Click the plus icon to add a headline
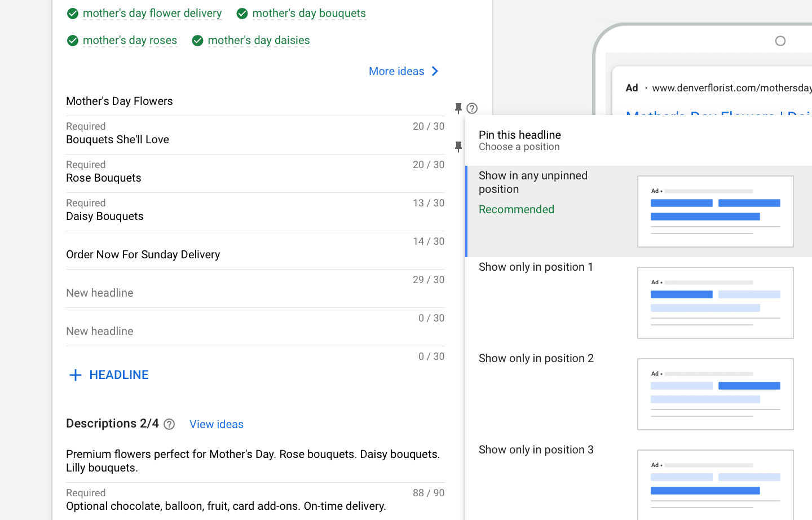Screen dimensions: 812x520 tap(76, 375)
